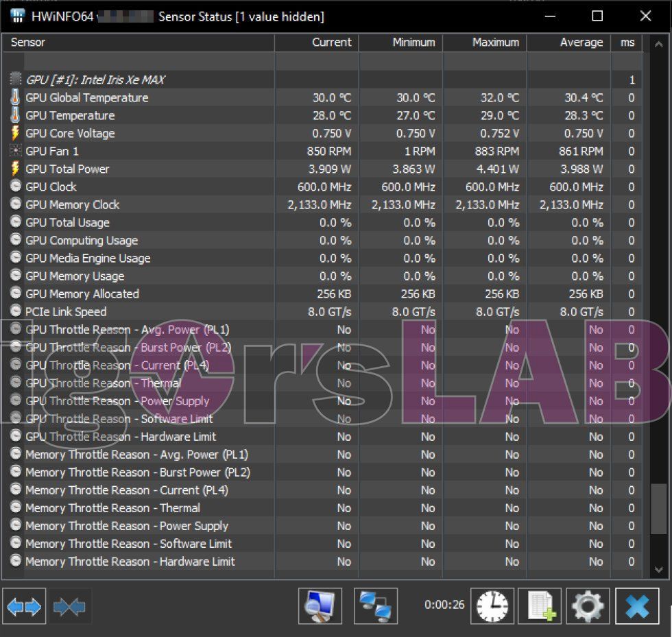The height and width of the screenshot is (637, 672).
Task: Close sensors with the blue X button
Action: pyautogui.click(x=637, y=606)
